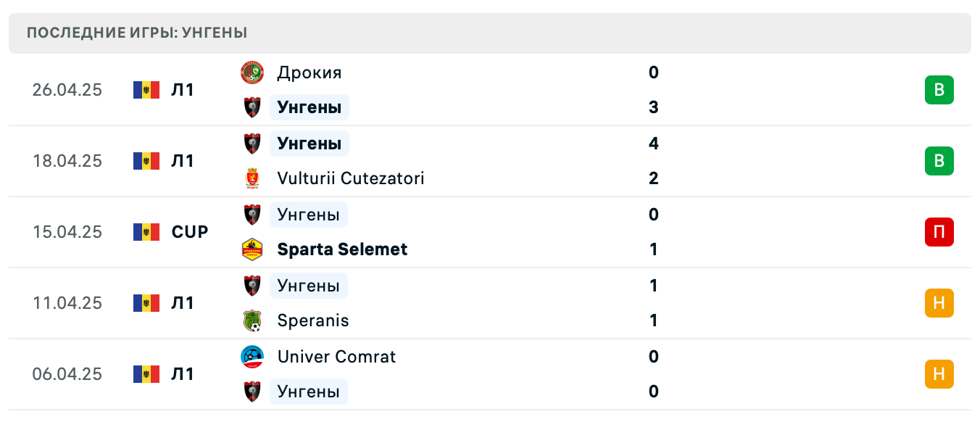Open the Univer Comrat team link

coord(336,357)
